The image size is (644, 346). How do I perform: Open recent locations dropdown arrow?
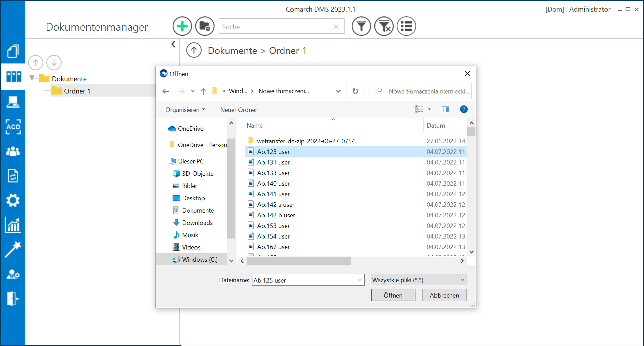pos(193,91)
